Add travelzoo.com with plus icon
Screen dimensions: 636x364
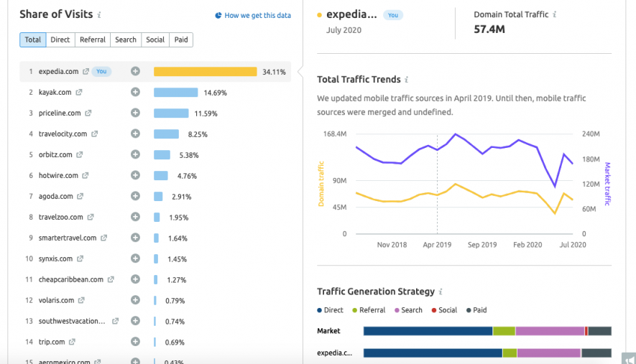point(136,217)
